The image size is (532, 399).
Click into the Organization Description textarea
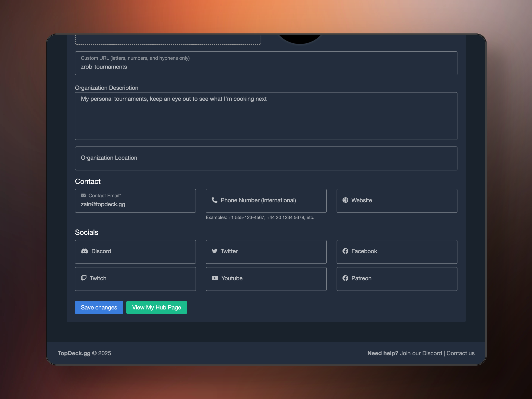tap(266, 116)
